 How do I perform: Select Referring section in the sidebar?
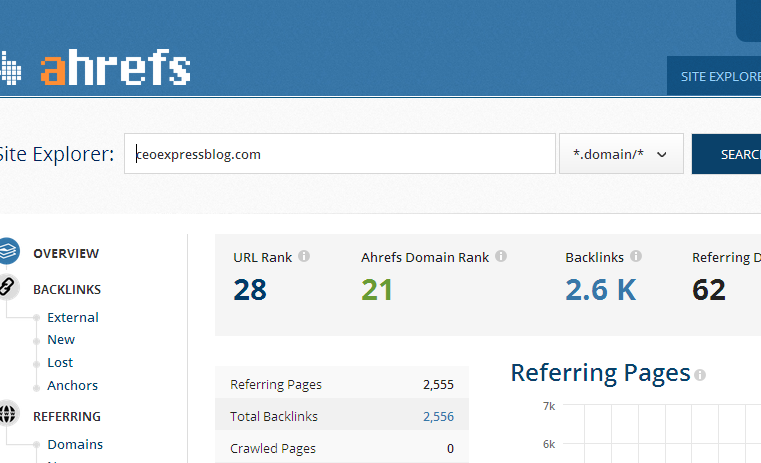click(x=67, y=416)
